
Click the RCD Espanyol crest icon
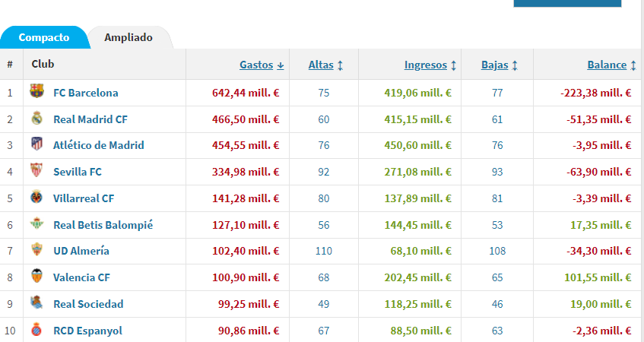click(36, 329)
